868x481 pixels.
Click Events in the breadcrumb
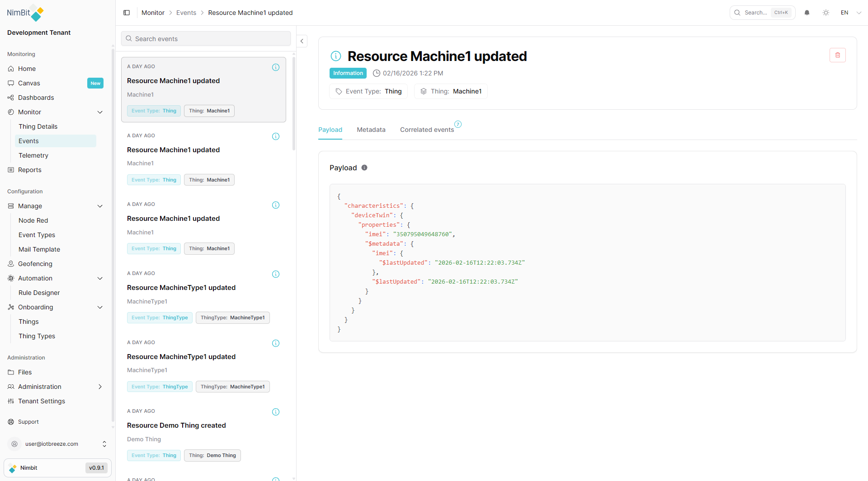[x=186, y=13]
